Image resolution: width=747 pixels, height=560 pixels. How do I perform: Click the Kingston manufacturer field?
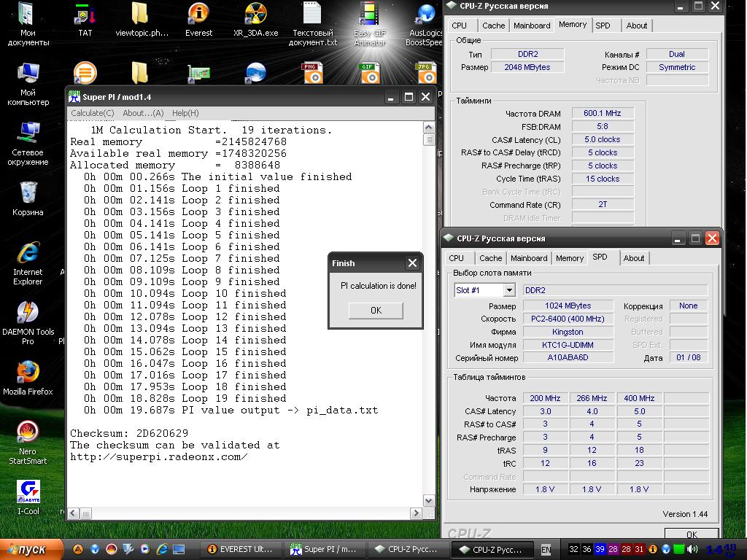coord(568,332)
